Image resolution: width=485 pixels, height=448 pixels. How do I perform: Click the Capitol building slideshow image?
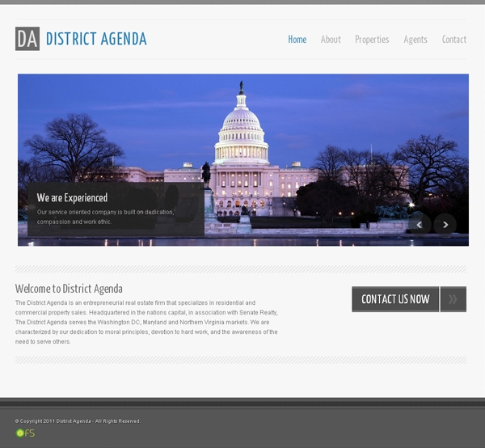242,137
